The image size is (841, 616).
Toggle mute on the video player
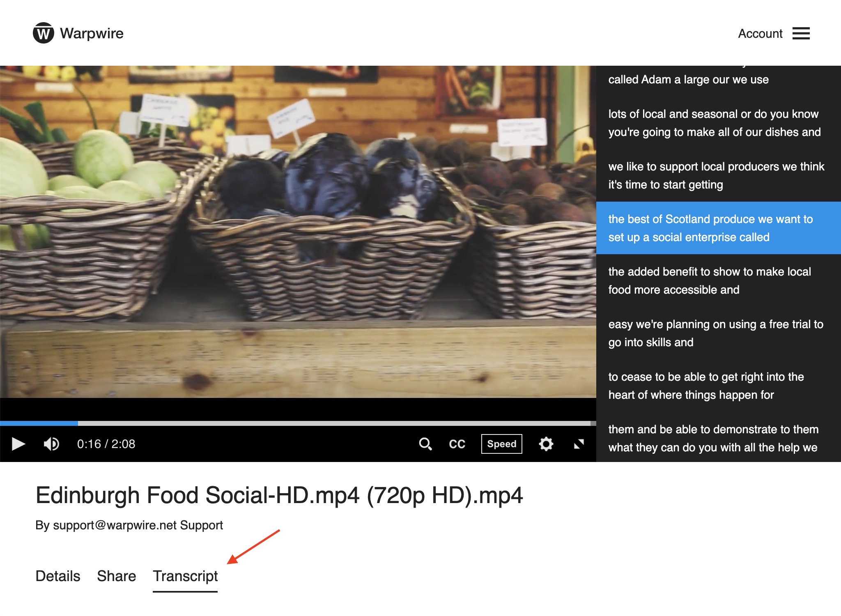(x=51, y=444)
